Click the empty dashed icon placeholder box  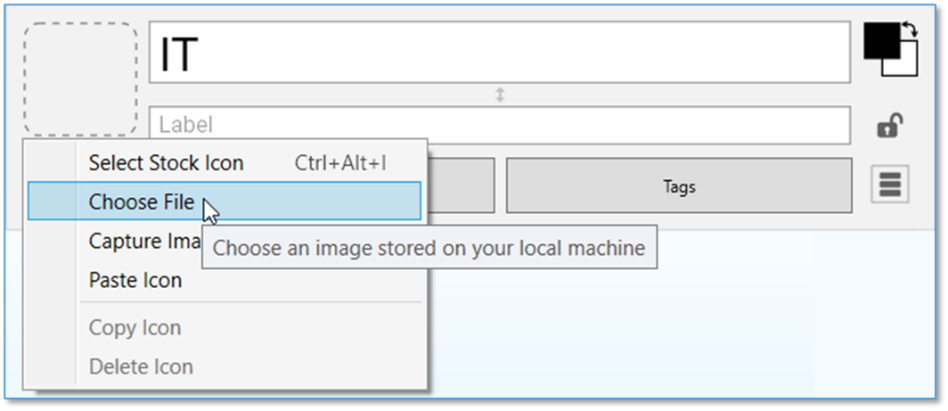pos(80,80)
